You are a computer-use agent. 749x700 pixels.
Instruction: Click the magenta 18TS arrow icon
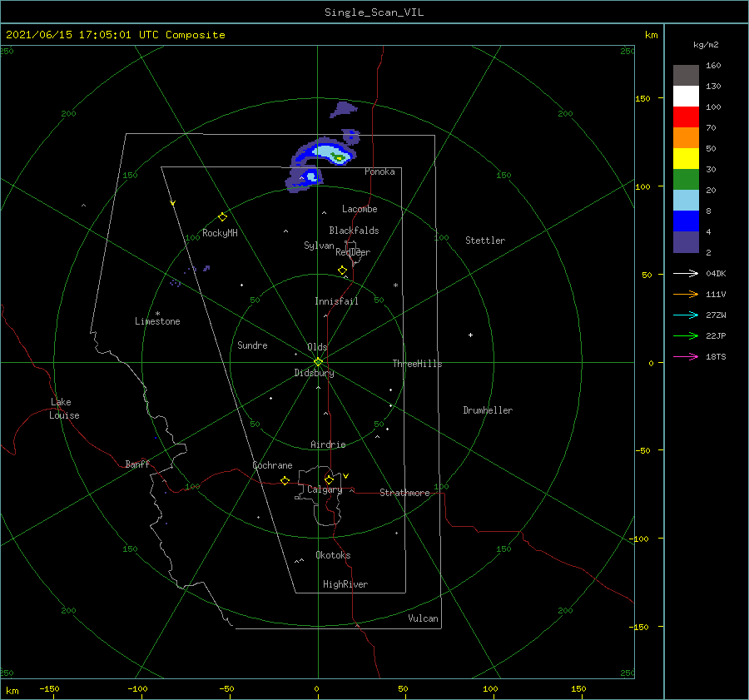coord(686,356)
